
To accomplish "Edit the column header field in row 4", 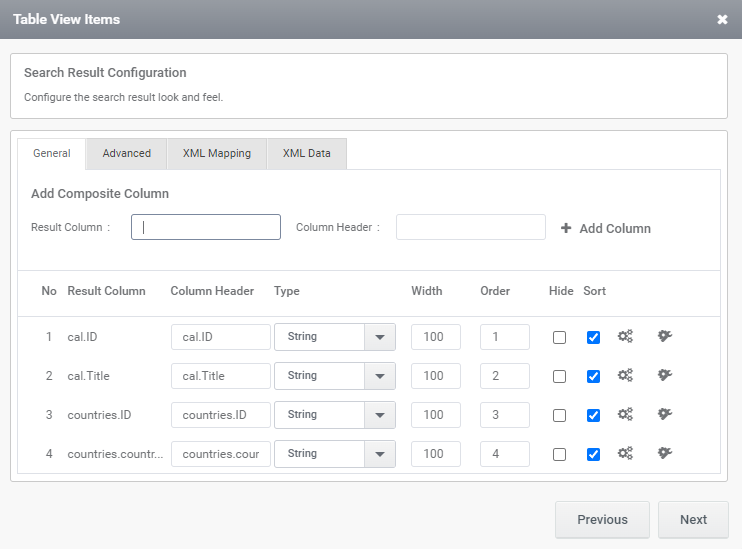I will [x=221, y=454].
